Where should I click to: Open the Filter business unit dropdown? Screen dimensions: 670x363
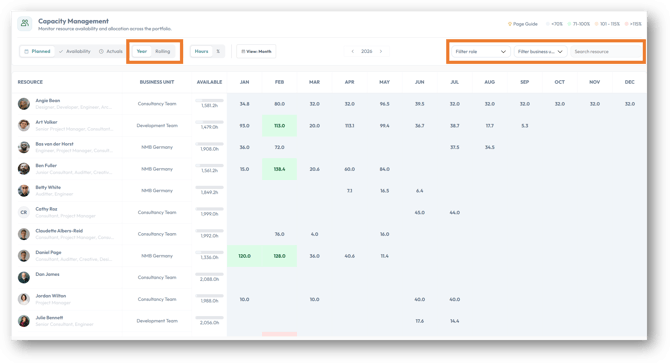click(541, 52)
